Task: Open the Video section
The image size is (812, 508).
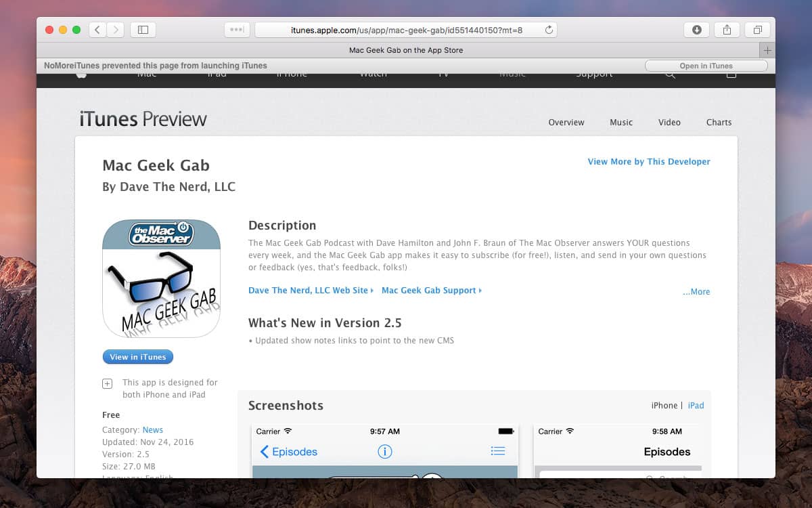Action: click(669, 123)
